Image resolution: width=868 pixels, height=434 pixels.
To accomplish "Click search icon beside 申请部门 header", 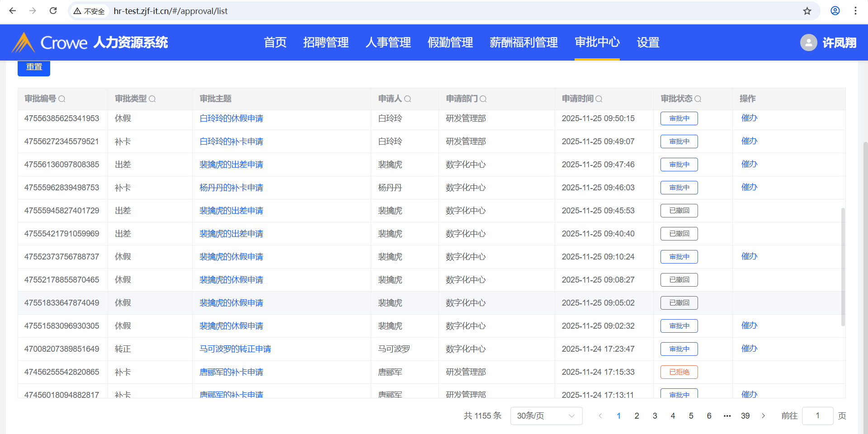I will (483, 99).
